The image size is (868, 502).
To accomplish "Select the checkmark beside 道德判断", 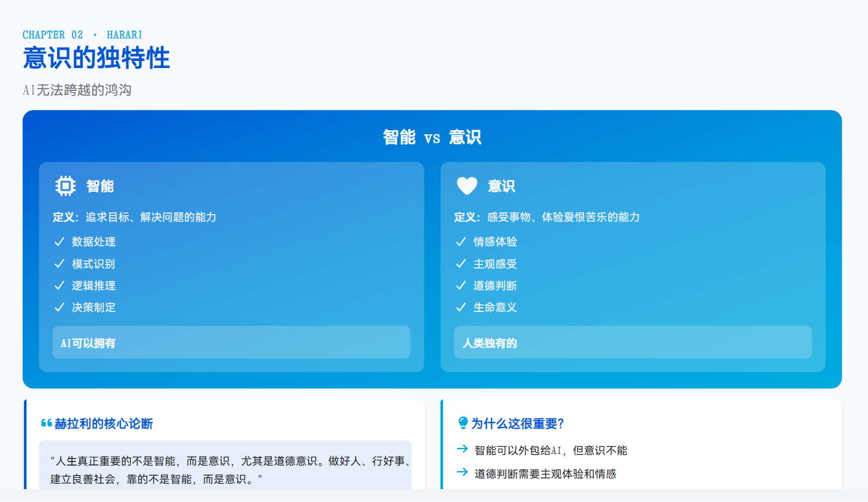I will coord(461,286).
